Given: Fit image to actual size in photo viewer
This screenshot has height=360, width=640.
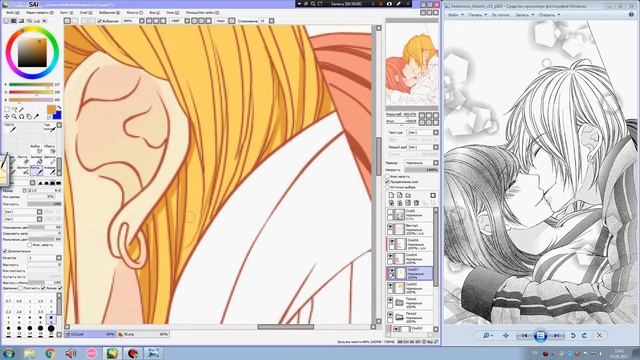Looking at the screenshot, I should [506, 336].
